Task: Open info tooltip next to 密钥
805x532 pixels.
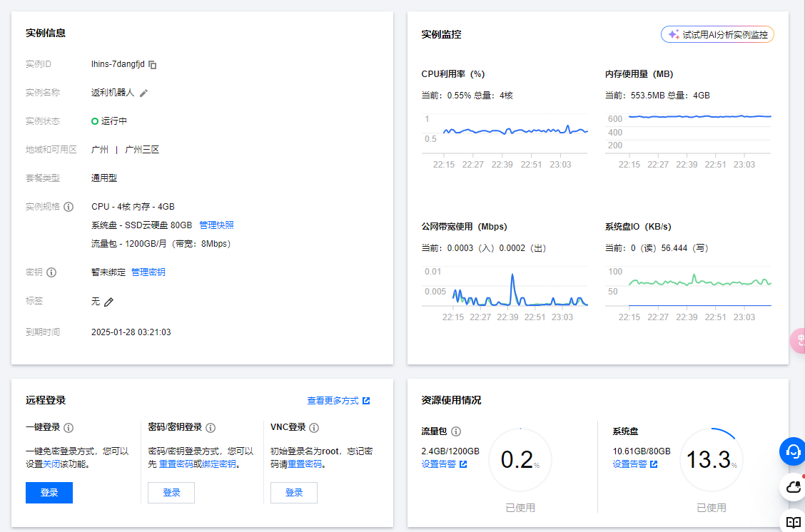Action: [51, 272]
